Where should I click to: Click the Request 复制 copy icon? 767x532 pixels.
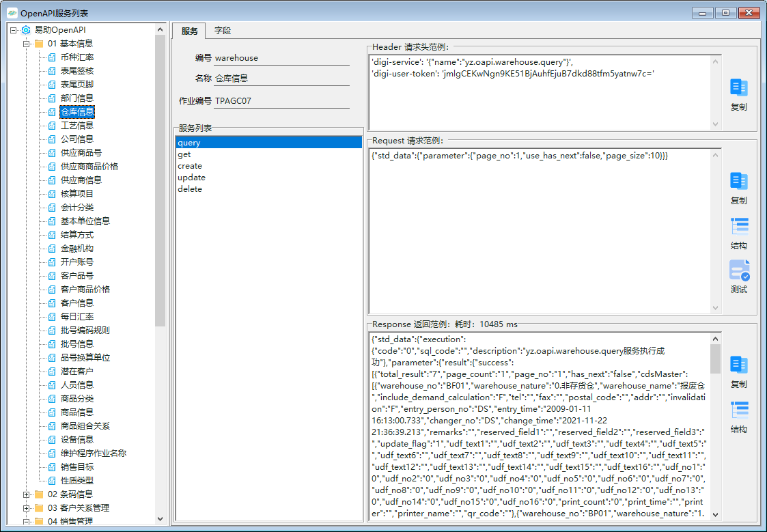[x=738, y=181]
